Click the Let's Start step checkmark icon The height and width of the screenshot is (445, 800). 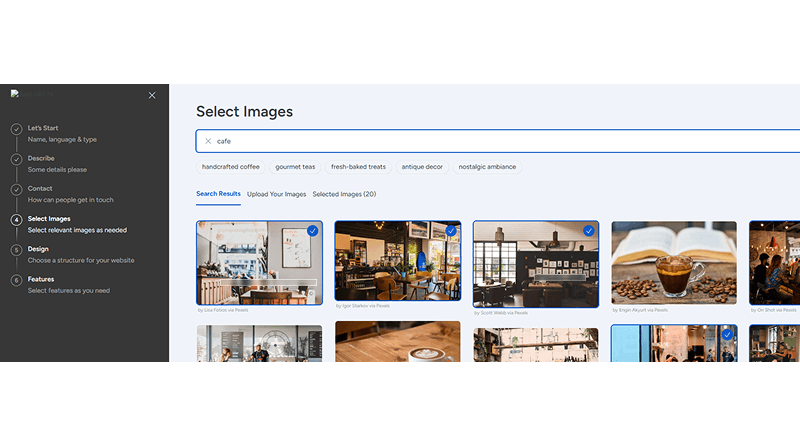(x=16, y=129)
